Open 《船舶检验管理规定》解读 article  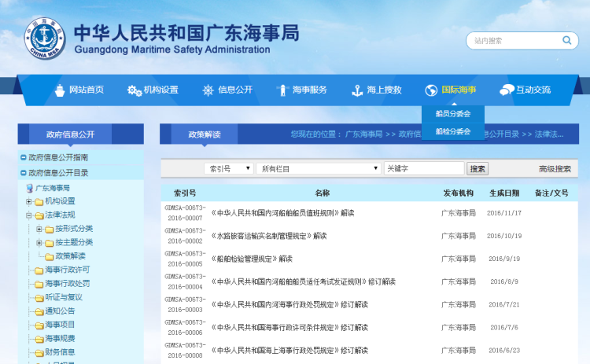pos(252,258)
